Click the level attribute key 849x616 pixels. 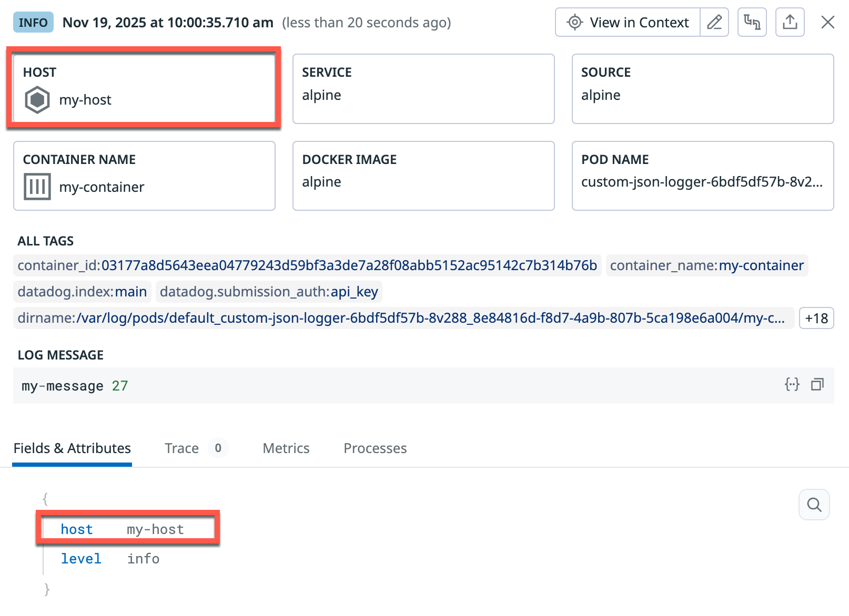81,559
